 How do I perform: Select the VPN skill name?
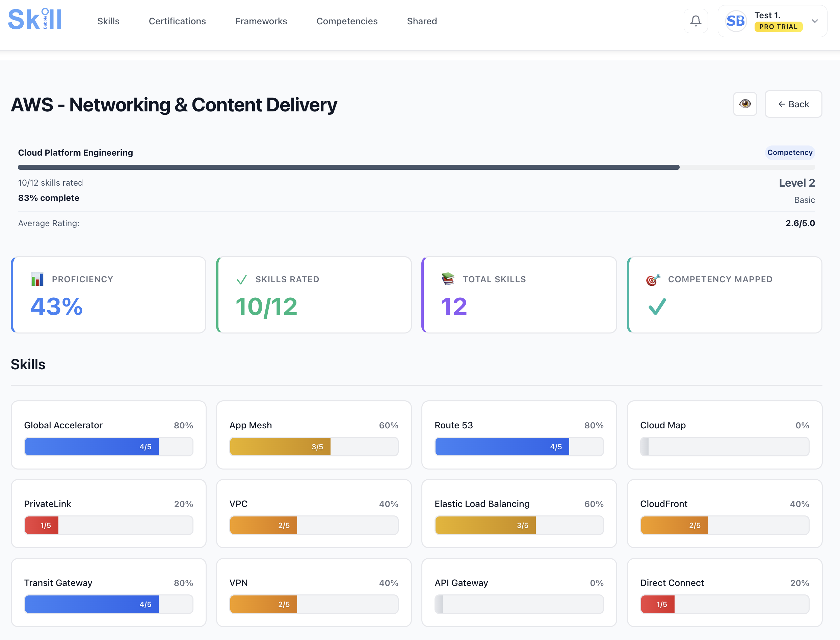tap(238, 583)
